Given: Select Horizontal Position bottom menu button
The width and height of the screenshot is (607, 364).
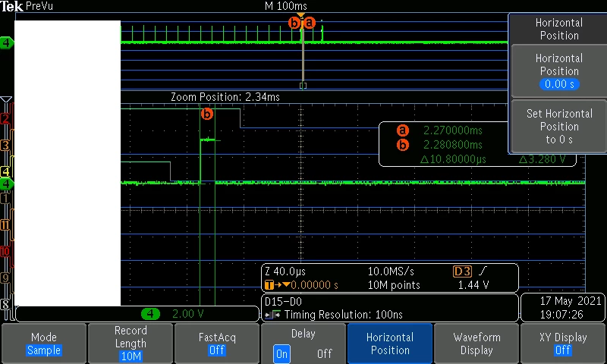Looking at the screenshot, I should click(390, 344).
